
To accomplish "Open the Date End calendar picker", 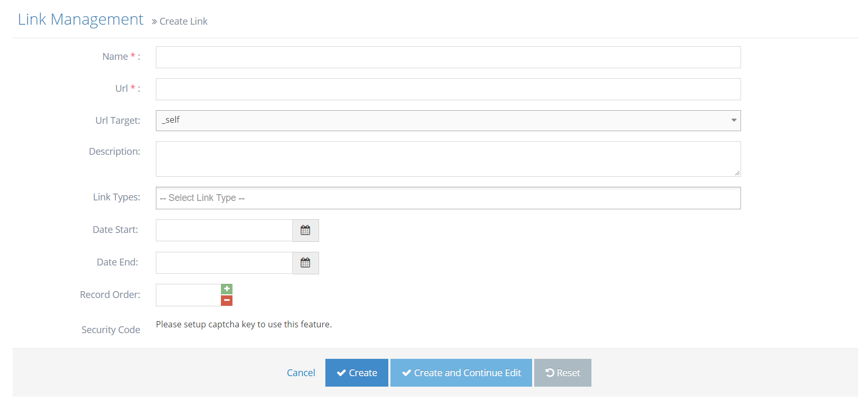I will 305,263.
